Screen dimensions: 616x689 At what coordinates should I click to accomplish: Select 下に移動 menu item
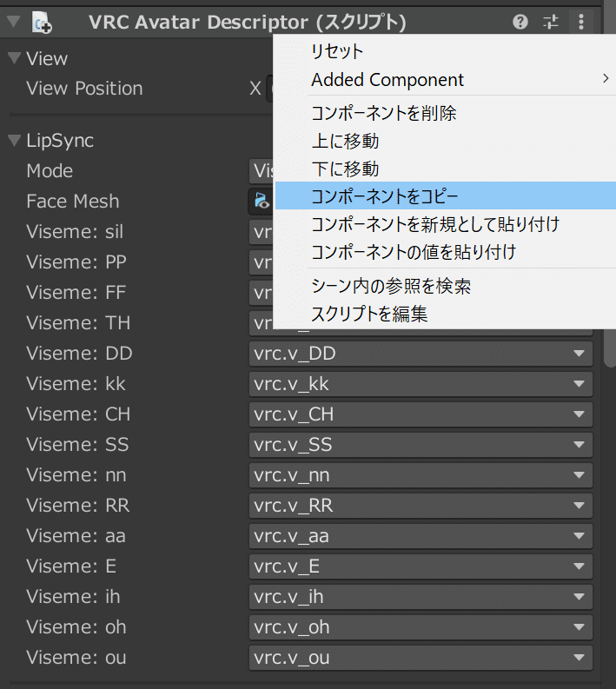[445, 169]
